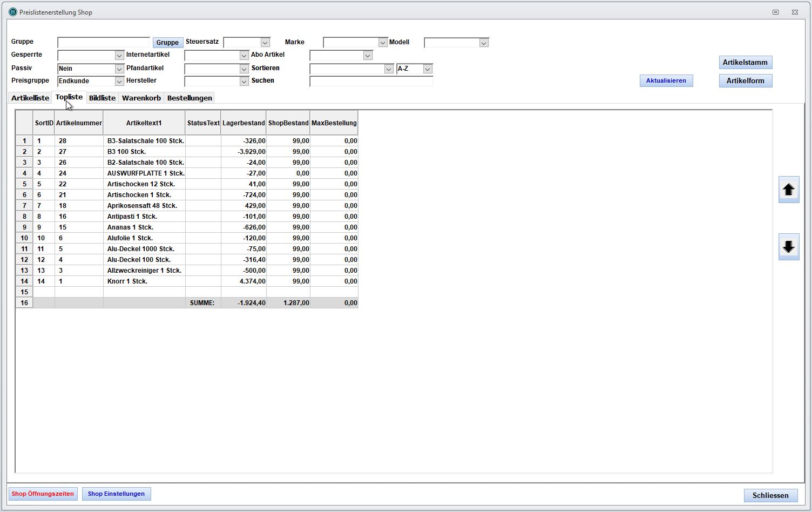Open Shop Öffnungszeiten settings
Viewport: 812px width, 512px height.
(x=43, y=494)
